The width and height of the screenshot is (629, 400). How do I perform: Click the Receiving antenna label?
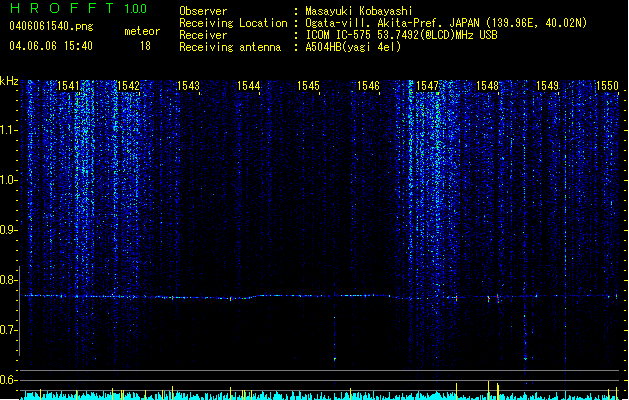coord(230,47)
